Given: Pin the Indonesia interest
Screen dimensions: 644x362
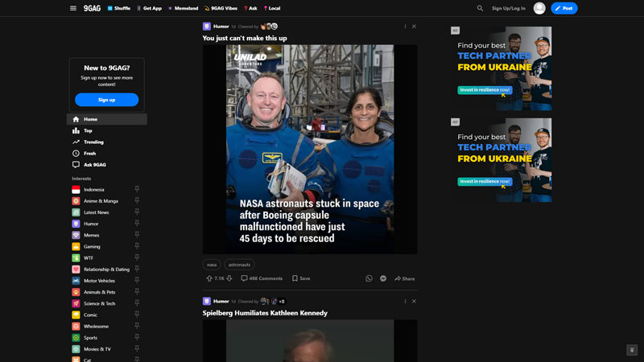Looking at the screenshot, I should 137,189.
